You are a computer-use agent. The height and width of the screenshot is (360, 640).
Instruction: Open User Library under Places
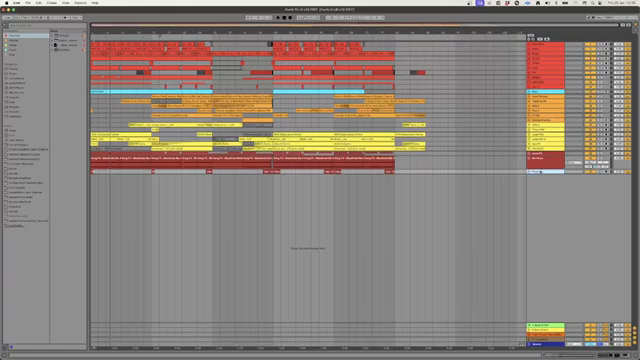coord(17,140)
